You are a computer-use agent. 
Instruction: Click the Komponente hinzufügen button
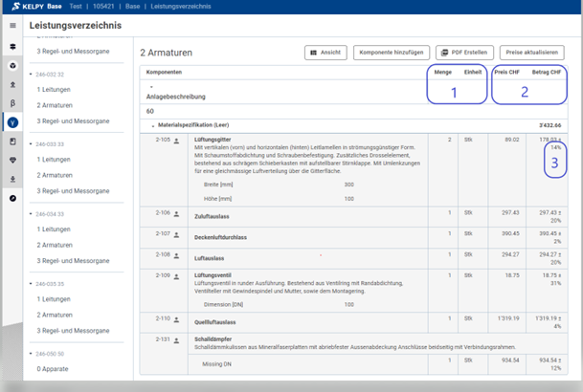(x=391, y=53)
